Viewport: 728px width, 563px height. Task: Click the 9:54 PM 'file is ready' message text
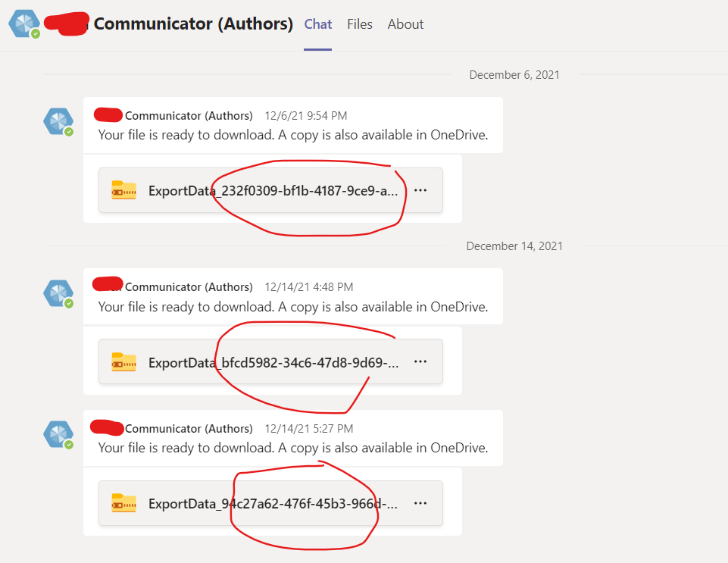click(293, 135)
